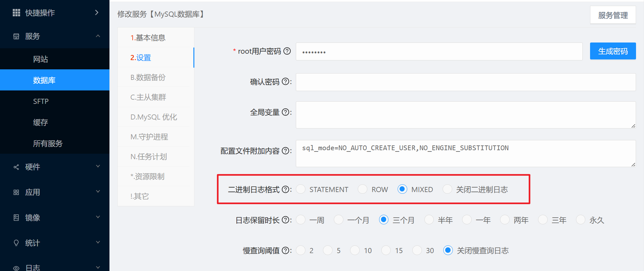Click help icon beside 全局变量 label
Image resolution: width=644 pixels, height=271 pixels.
click(286, 112)
